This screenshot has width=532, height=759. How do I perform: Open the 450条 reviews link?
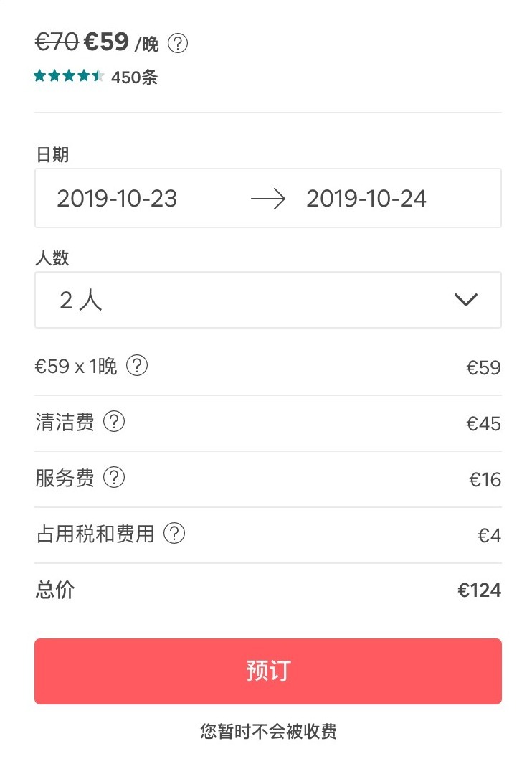[135, 77]
